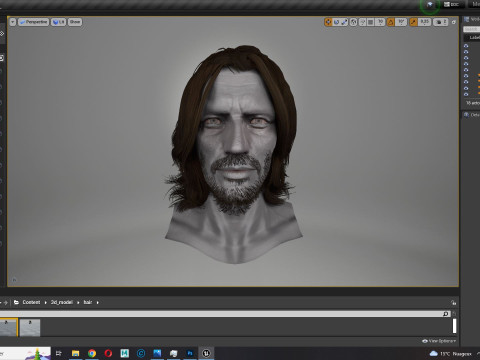Open the blue C application on taskbar

(x=141, y=353)
